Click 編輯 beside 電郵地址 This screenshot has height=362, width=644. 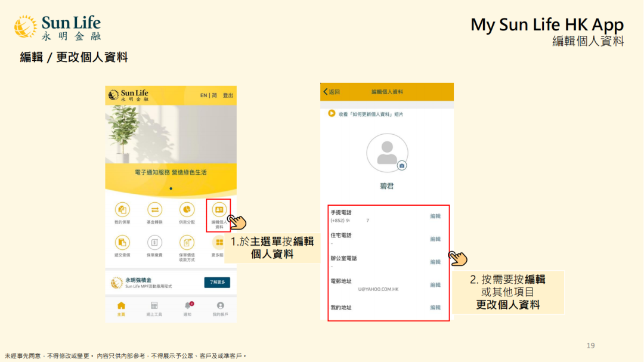435,285
